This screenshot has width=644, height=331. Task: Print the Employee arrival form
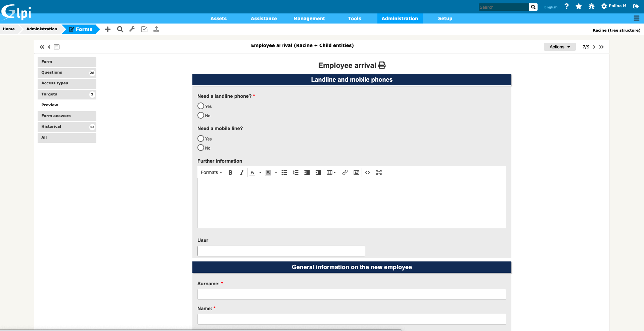[382, 65]
